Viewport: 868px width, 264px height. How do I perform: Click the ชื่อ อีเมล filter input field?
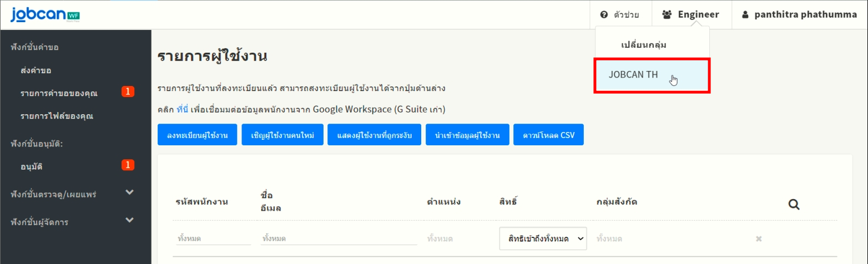pos(339,238)
